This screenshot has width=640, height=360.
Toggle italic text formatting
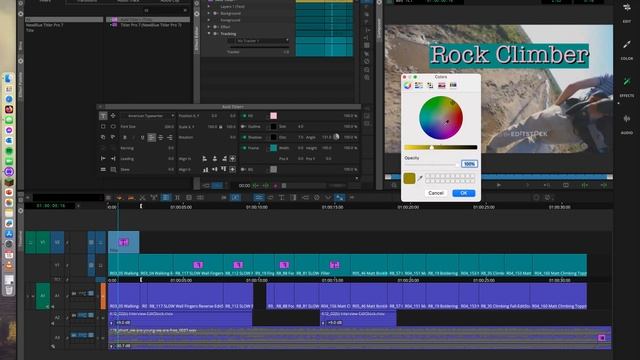click(x=133, y=138)
